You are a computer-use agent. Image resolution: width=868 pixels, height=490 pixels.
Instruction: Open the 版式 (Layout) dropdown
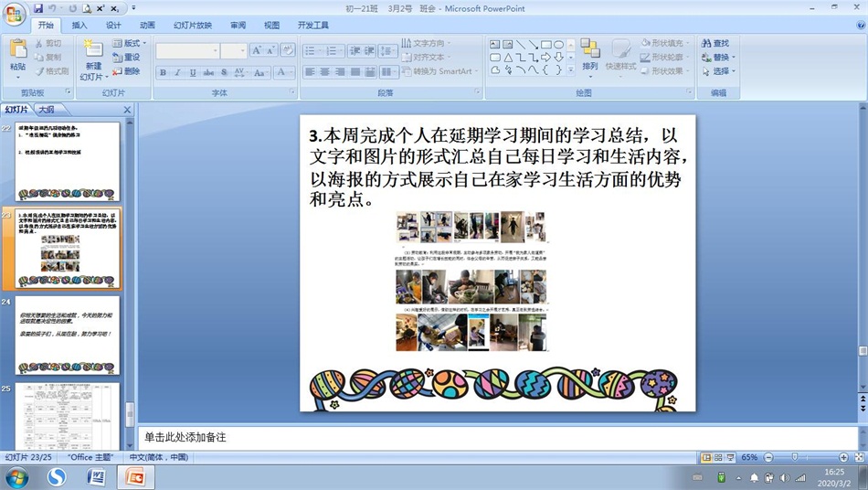pos(129,43)
